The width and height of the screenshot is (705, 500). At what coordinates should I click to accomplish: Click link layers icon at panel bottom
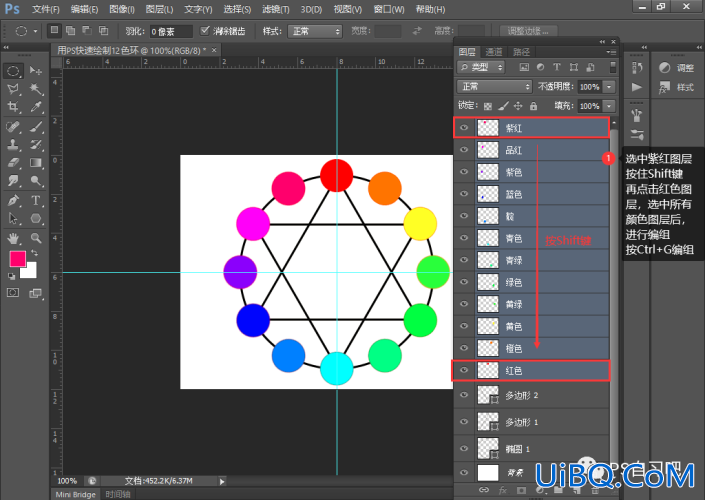point(484,490)
